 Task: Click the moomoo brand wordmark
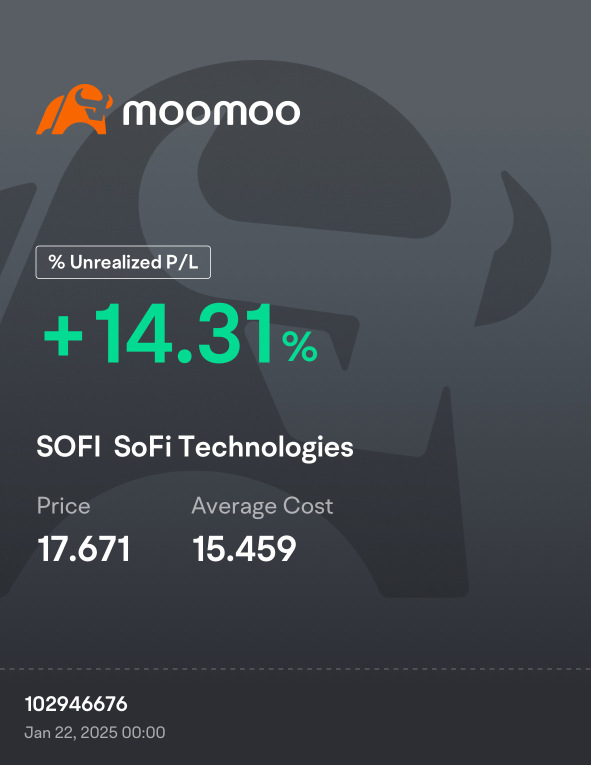point(211,113)
